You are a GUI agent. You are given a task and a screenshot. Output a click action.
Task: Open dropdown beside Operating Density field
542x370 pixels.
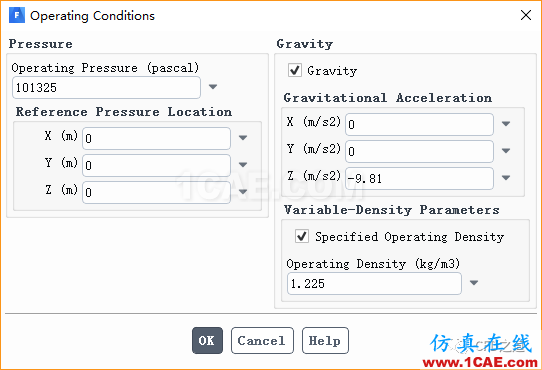click(x=474, y=283)
